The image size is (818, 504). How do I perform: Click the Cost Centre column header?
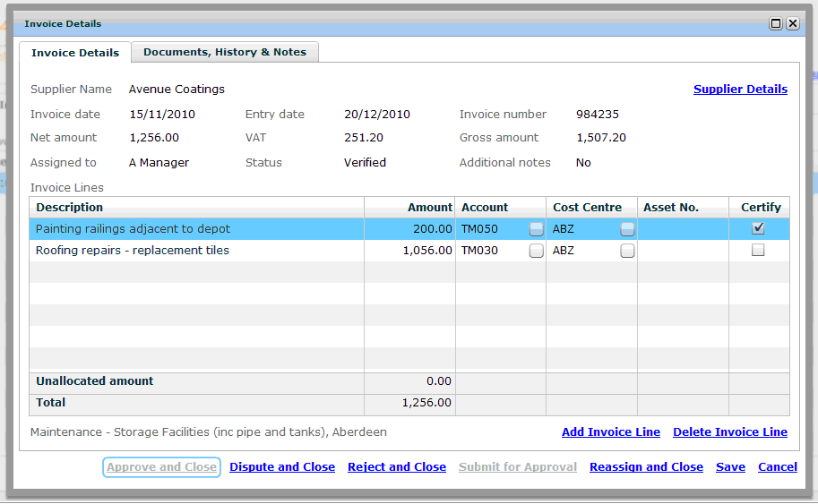[591, 208]
